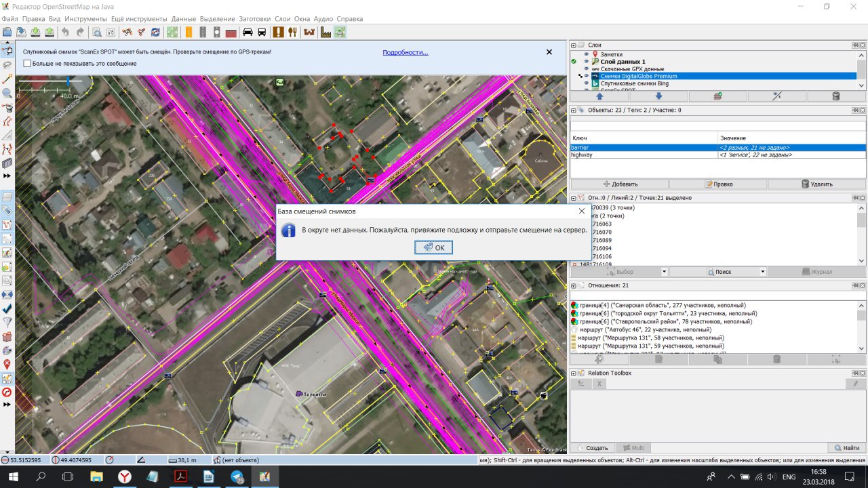The image size is (868, 488).
Task: Open the Файл menu
Action: pyautogui.click(x=9, y=19)
